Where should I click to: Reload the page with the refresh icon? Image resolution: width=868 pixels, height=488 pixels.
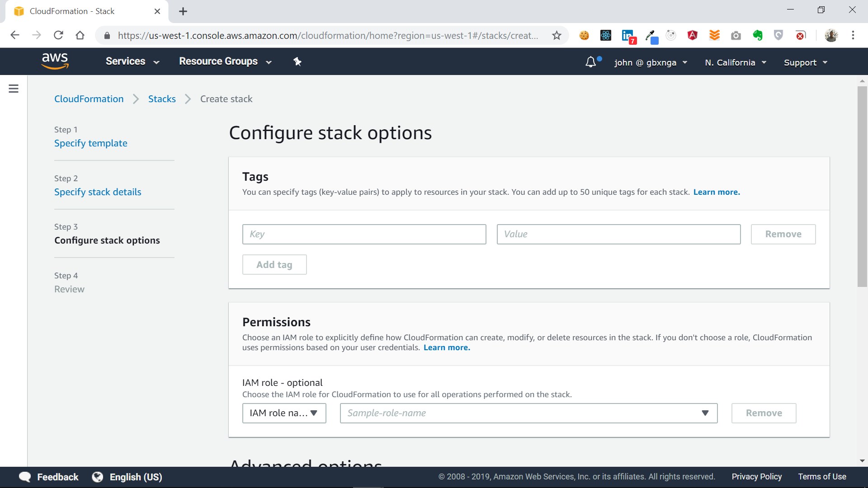coord(58,35)
